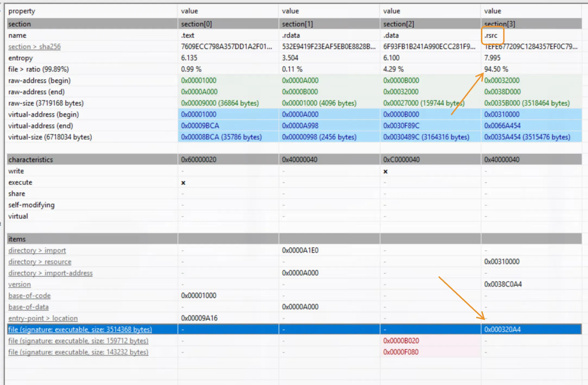Click the base-of-code link
Image resolution: width=588 pixels, height=385 pixels.
click(30, 296)
